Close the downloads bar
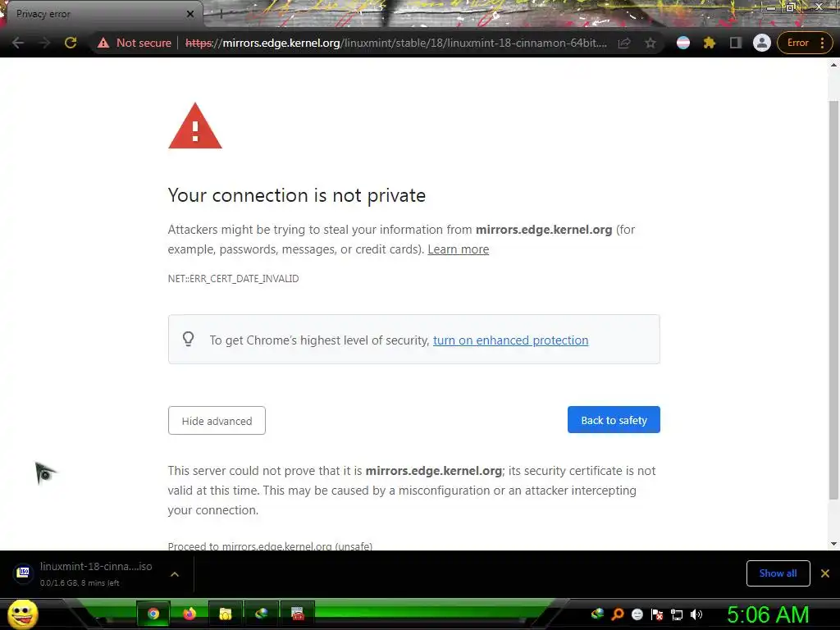 [x=825, y=573]
